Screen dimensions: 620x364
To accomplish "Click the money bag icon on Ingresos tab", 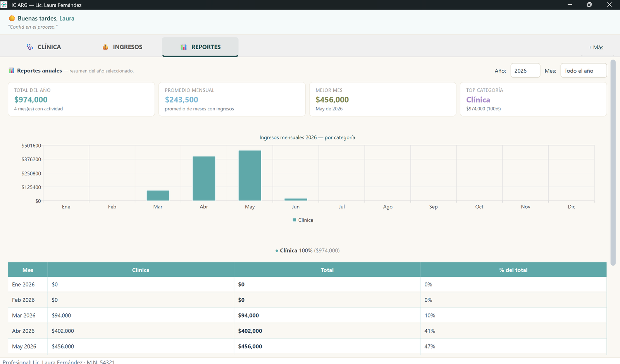I will pos(105,47).
